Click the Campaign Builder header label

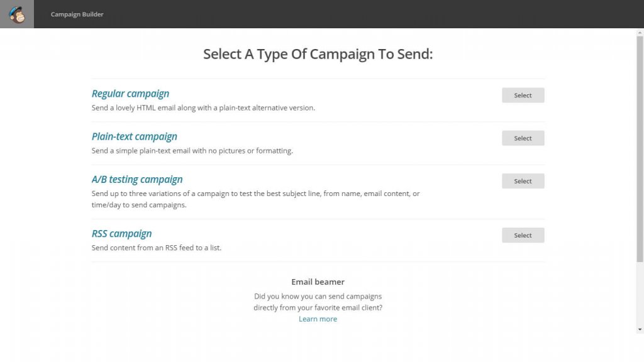76,14
